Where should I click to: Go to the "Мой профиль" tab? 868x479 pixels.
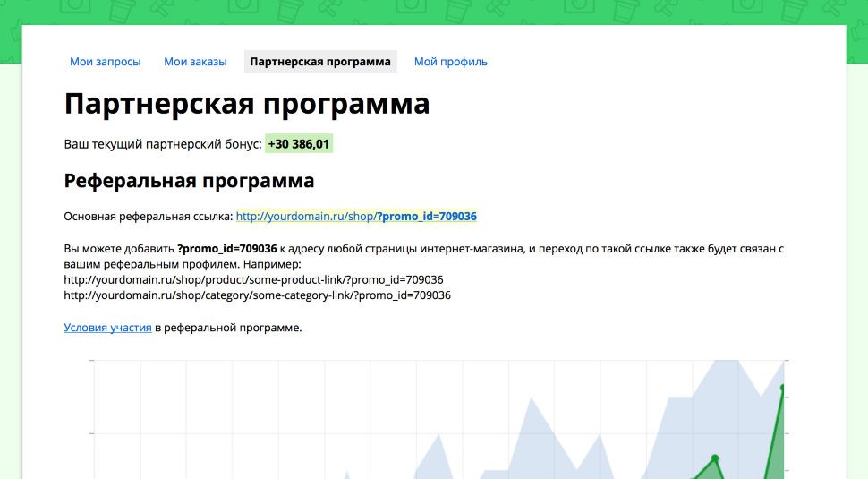(x=451, y=62)
